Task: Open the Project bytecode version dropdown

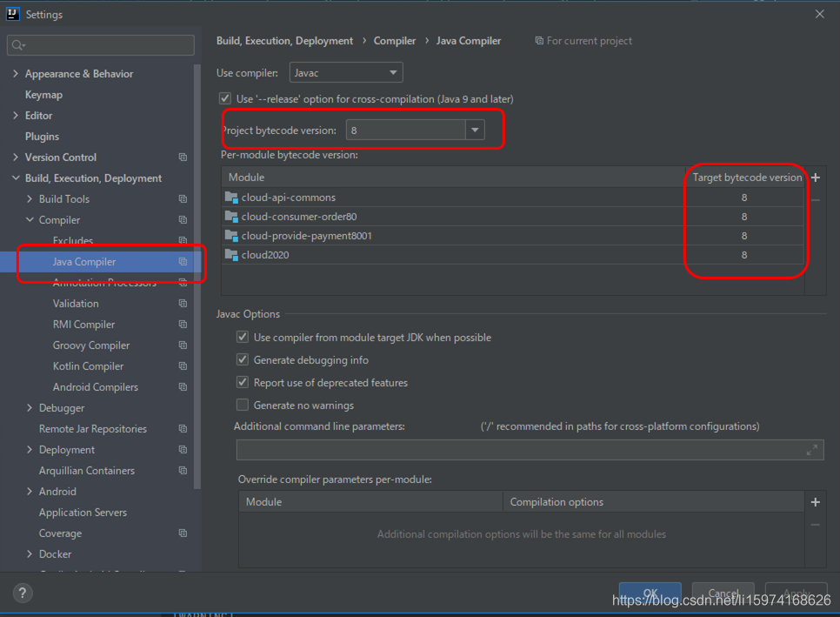Action: (x=473, y=129)
